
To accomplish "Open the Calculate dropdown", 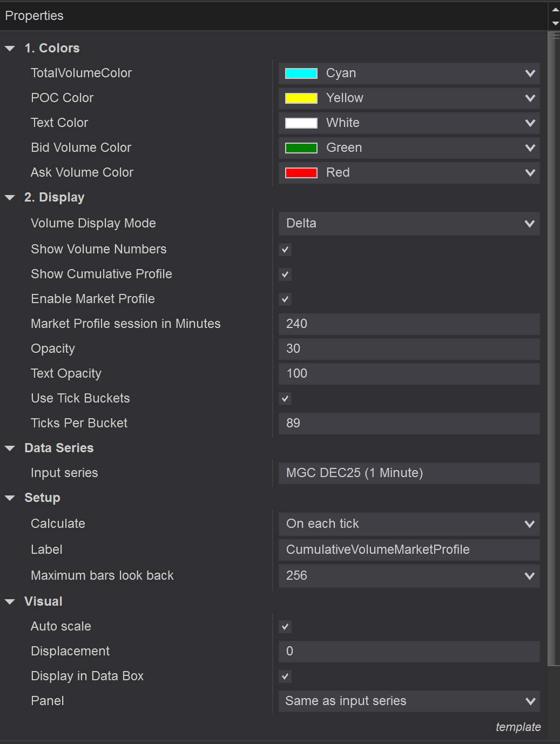I will coord(409,524).
